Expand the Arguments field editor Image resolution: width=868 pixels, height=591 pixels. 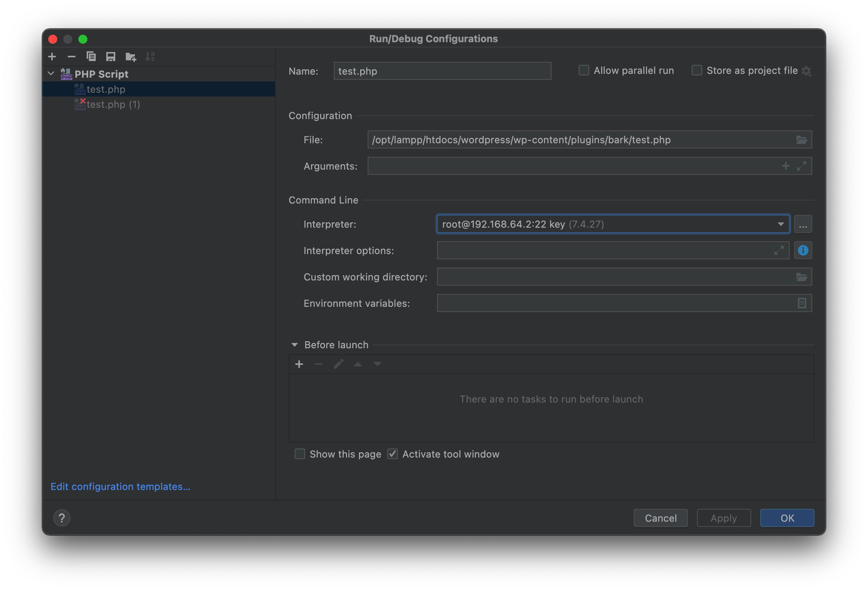click(x=802, y=166)
